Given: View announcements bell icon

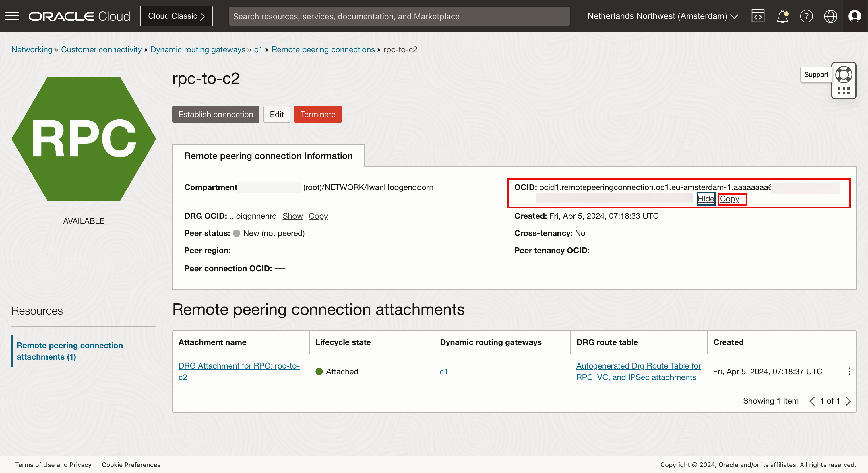Looking at the screenshot, I should click(782, 16).
